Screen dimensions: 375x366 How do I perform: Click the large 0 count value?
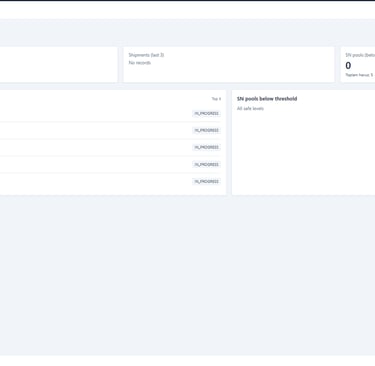coord(348,65)
